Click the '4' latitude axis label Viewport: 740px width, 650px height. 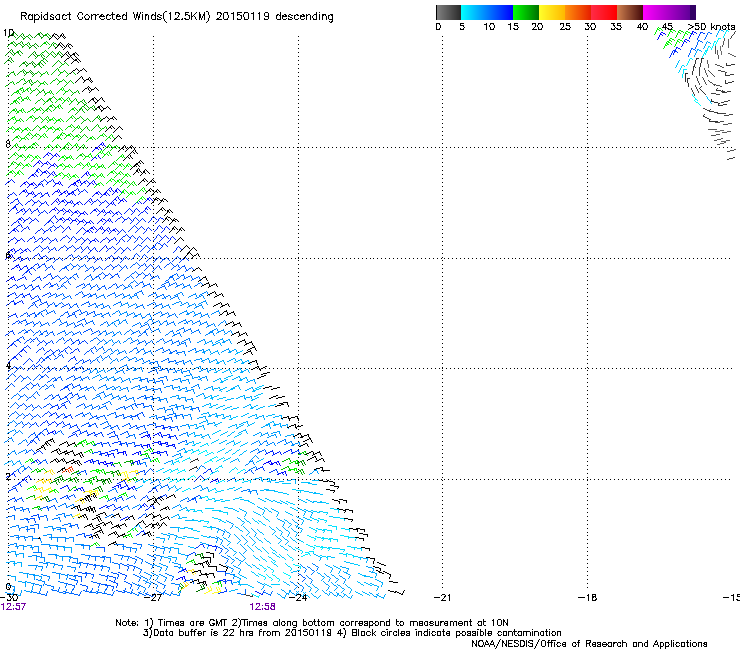[x=8, y=366]
